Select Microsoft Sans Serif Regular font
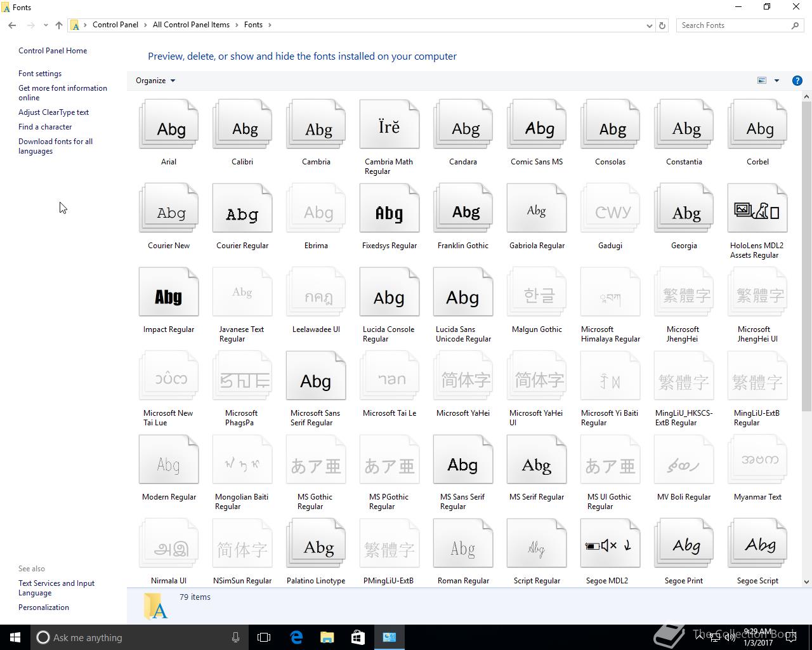 point(316,376)
